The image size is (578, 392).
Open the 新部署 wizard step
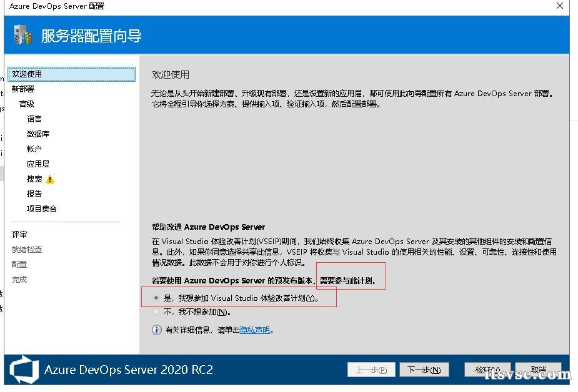(x=23, y=89)
